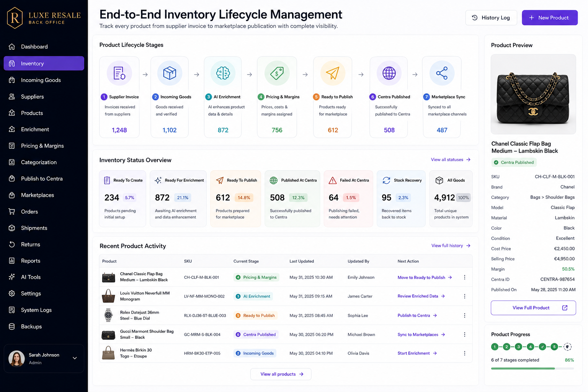
Task: Click the Hermès Birkin 30 thumbnail
Action: pos(108,353)
